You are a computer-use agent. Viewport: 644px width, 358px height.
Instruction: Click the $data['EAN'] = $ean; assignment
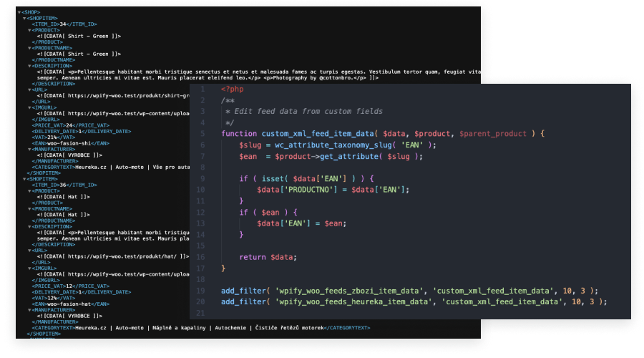tap(302, 223)
